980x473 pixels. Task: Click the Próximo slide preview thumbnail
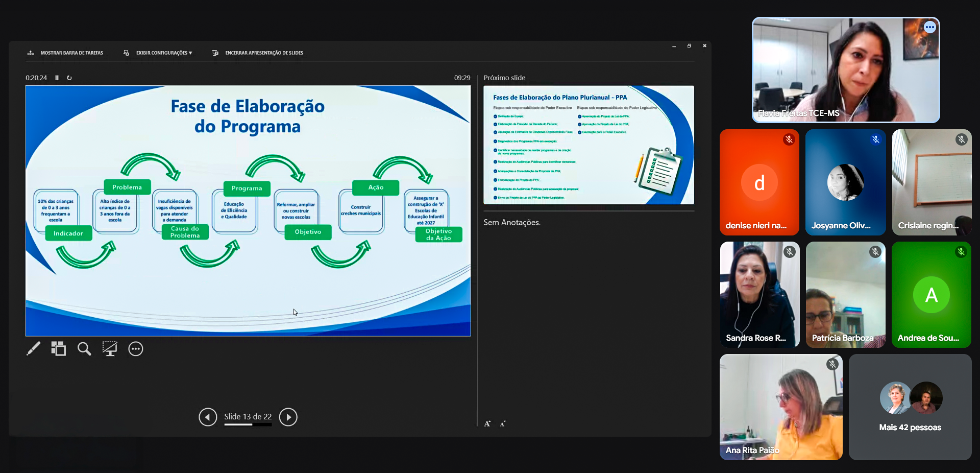click(589, 145)
